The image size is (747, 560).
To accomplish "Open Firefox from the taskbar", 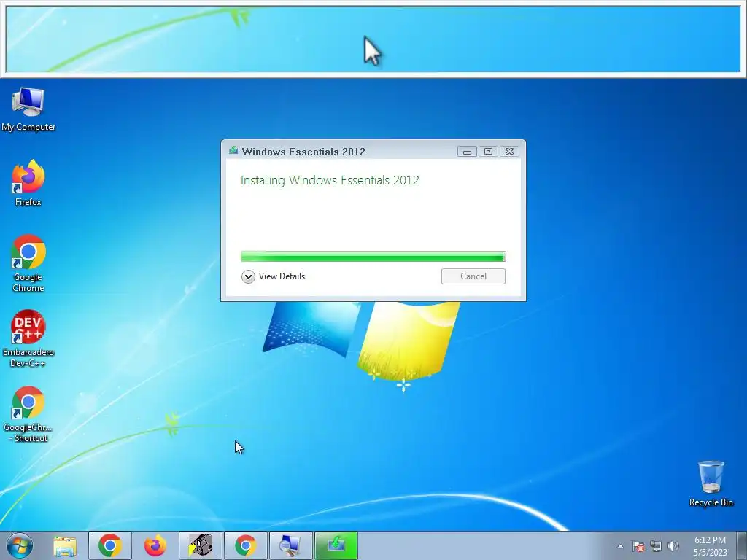I will 155,545.
